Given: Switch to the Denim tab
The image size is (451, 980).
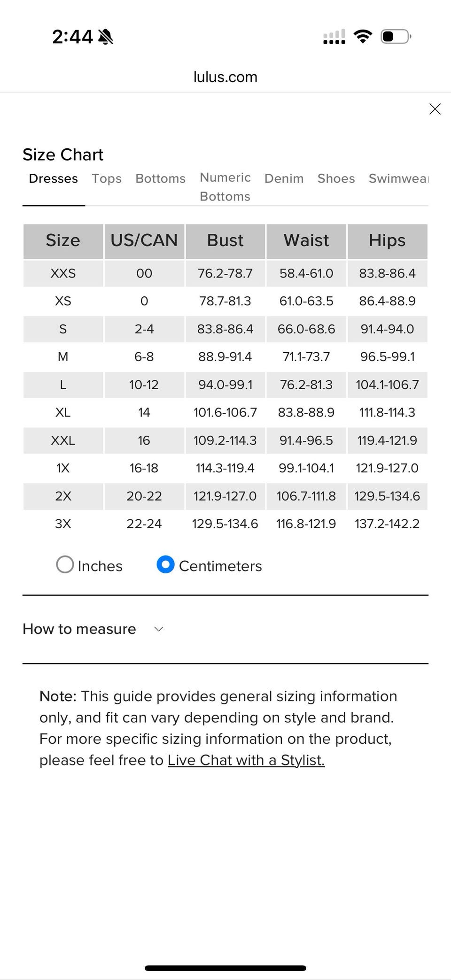Looking at the screenshot, I should tap(284, 178).
